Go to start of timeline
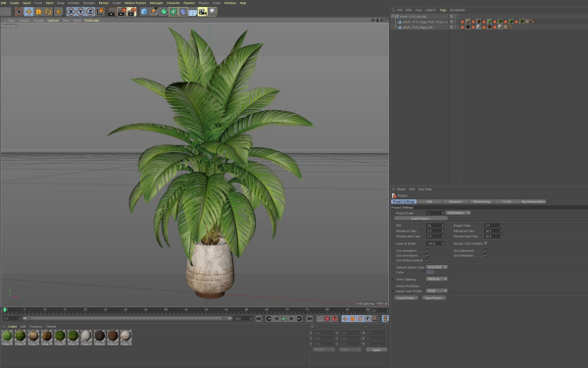The width and height of the screenshot is (588, 368). (259, 318)
